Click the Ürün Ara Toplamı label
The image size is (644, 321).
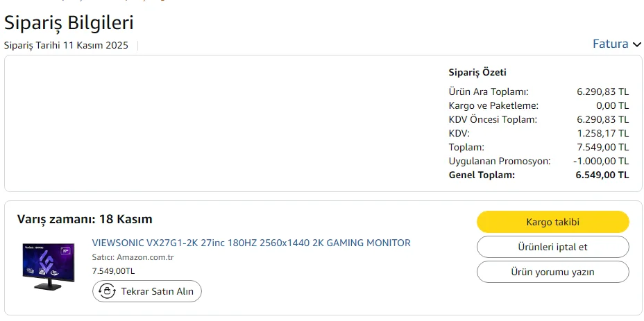[x=489, y=92]
